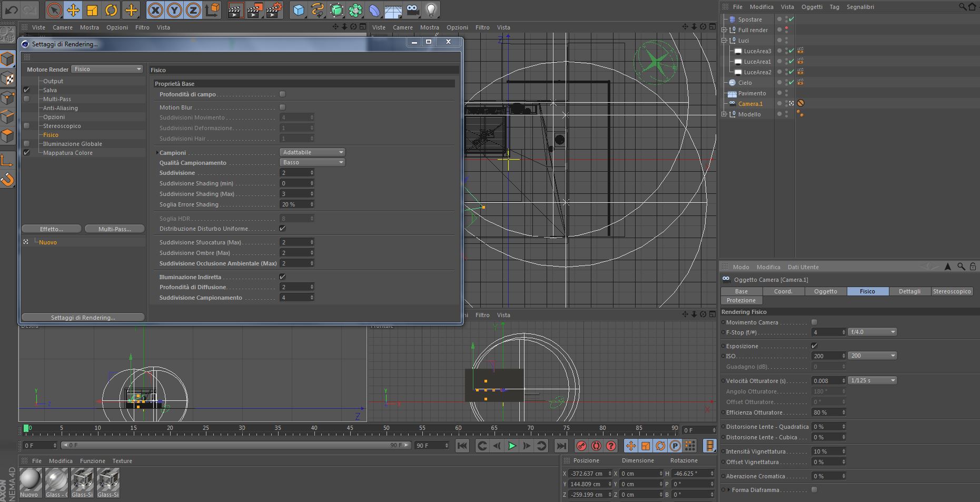Enable the Motion Blur checkbox
Image resolution: width=980 pixels, height=502 pixels.
282,107
